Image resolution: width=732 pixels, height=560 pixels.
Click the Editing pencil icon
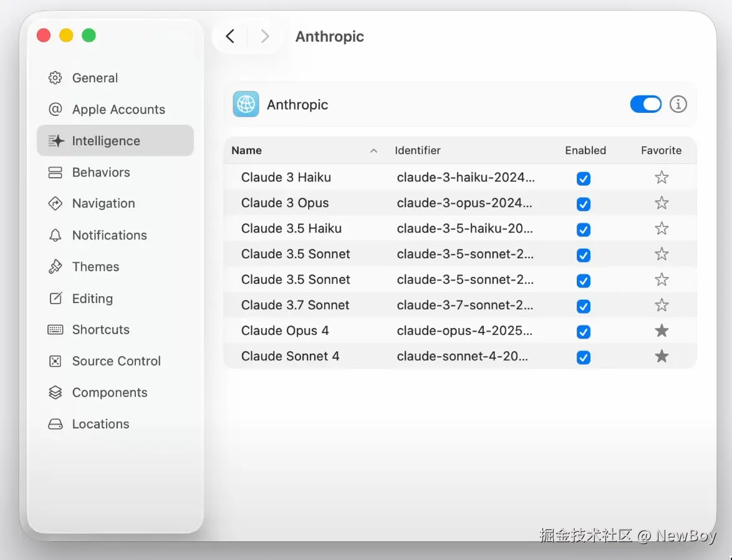(55, 298)
